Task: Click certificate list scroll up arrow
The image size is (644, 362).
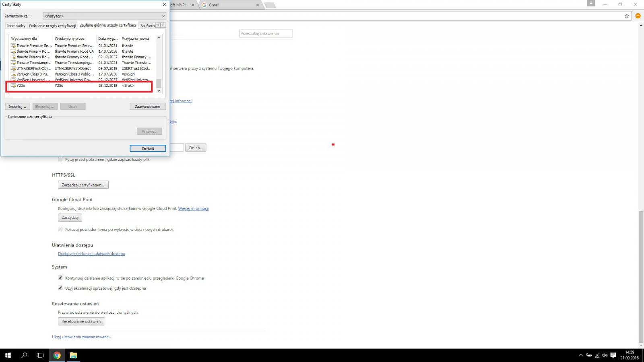Action: 159,38
